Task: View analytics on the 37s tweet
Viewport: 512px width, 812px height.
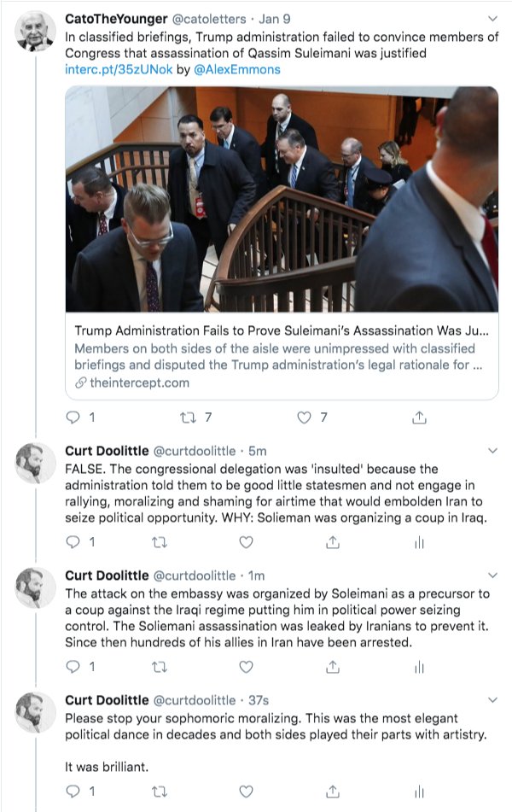Action: pyautogui.click(x=419, y=792)
